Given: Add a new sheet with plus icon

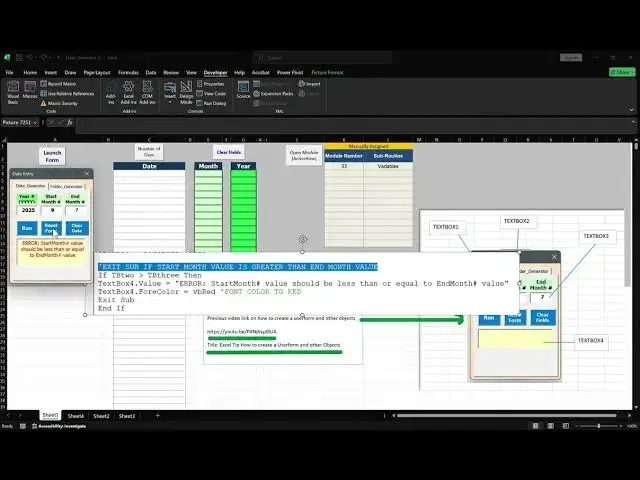Looking at the screenshot, I should coord(158,416).
